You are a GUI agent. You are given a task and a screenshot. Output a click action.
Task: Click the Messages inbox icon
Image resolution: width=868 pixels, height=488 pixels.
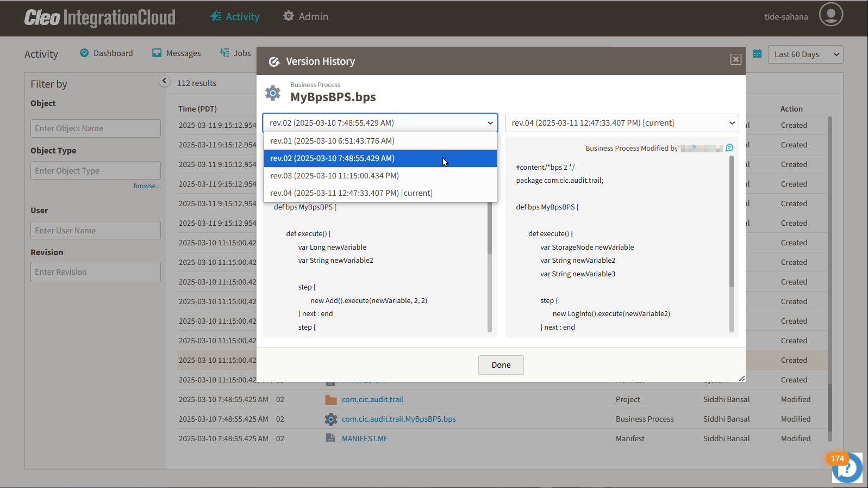(x=157, y=53)
